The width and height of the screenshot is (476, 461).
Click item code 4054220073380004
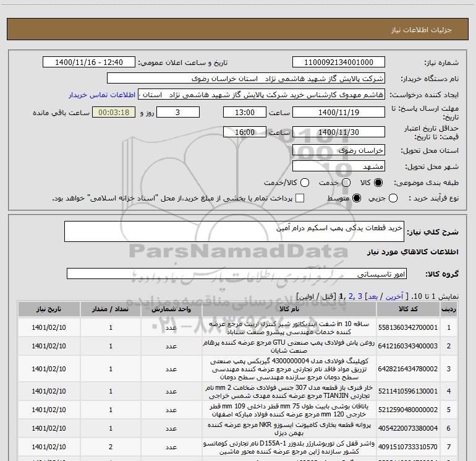click(x=408, y=428)
